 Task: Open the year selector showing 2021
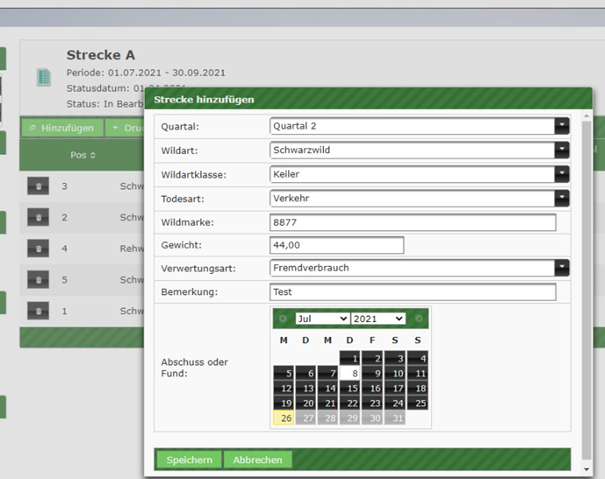378,319
